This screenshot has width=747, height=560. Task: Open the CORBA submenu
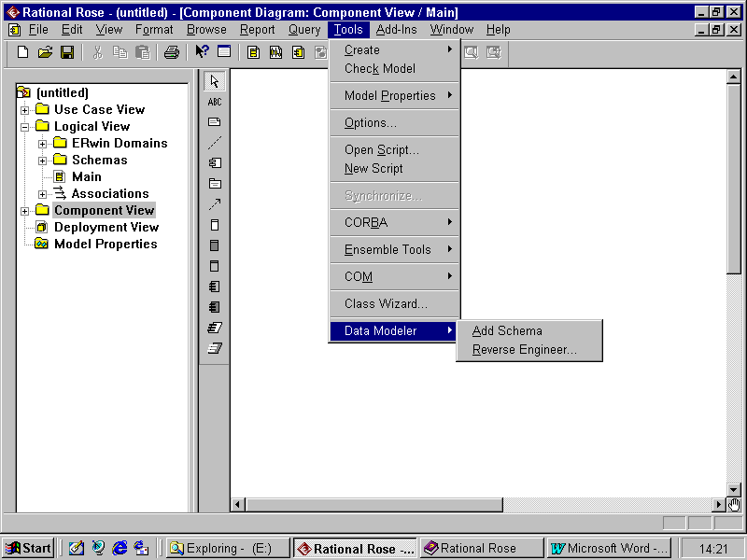tap(394, 222)
